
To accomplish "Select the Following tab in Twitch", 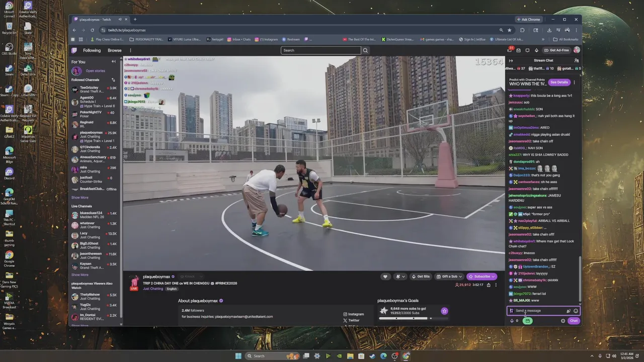I will (92, 50).
